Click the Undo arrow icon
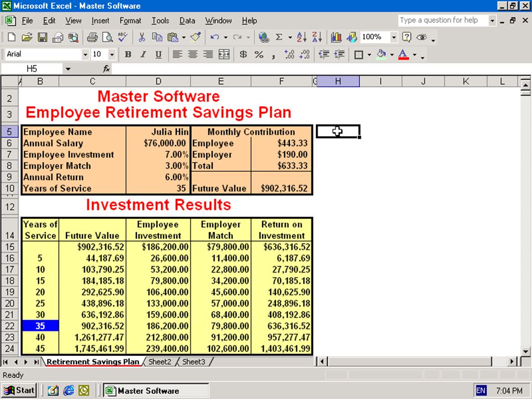This screenshot has height=399, width=532. coord(214,37)
